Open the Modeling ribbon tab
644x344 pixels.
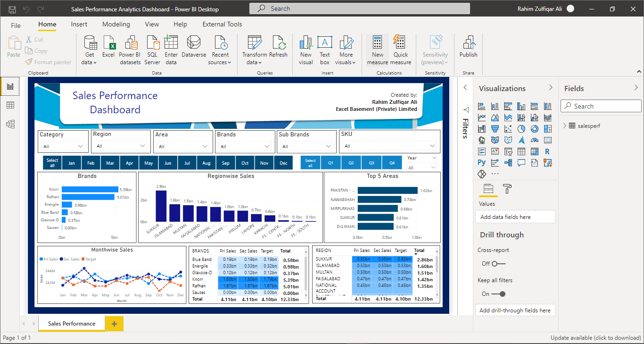[116, 24]
